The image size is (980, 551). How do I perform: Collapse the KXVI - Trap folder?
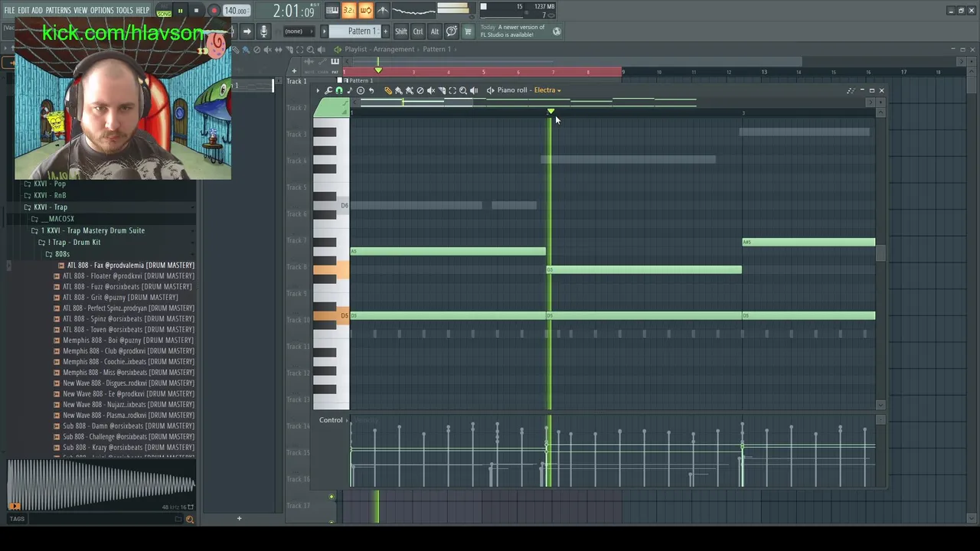pos(51,207)
